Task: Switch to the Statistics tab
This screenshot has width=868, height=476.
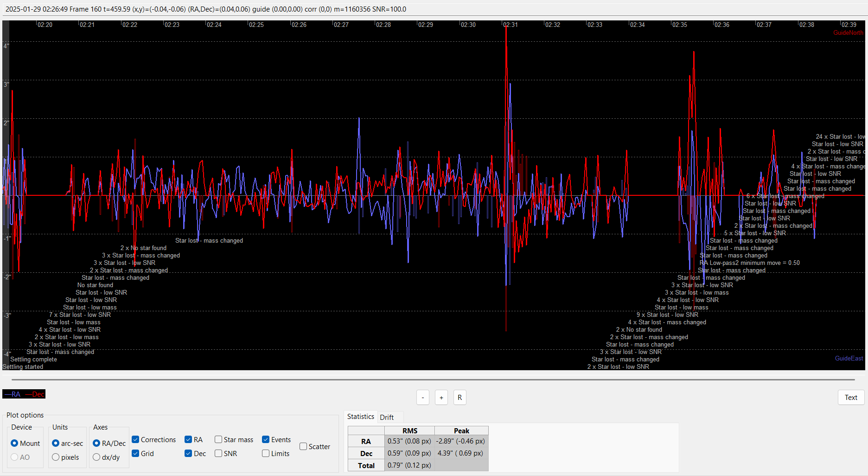Action: 360,417
